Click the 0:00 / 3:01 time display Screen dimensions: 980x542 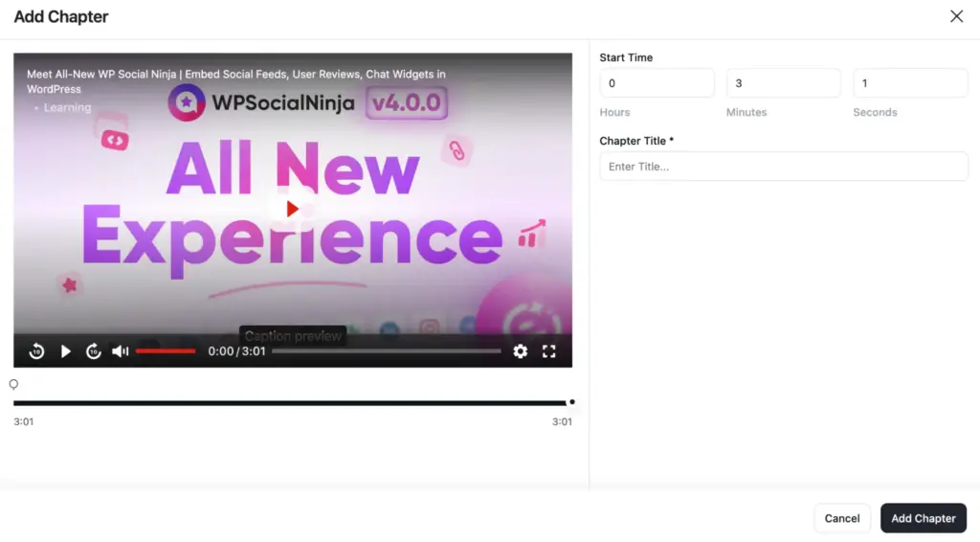tap(236, 351)
